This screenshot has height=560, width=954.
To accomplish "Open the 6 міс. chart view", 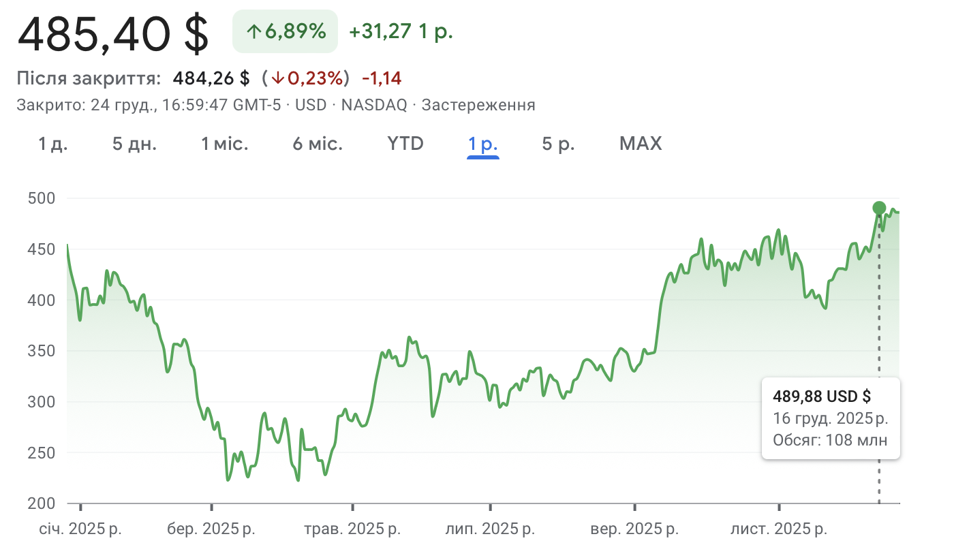I will (x=318, y=144).
